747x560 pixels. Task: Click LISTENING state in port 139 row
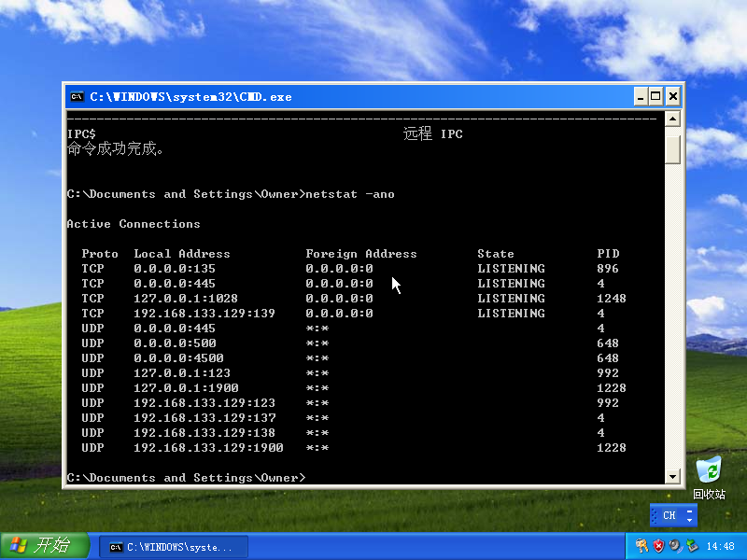point(511,314)
